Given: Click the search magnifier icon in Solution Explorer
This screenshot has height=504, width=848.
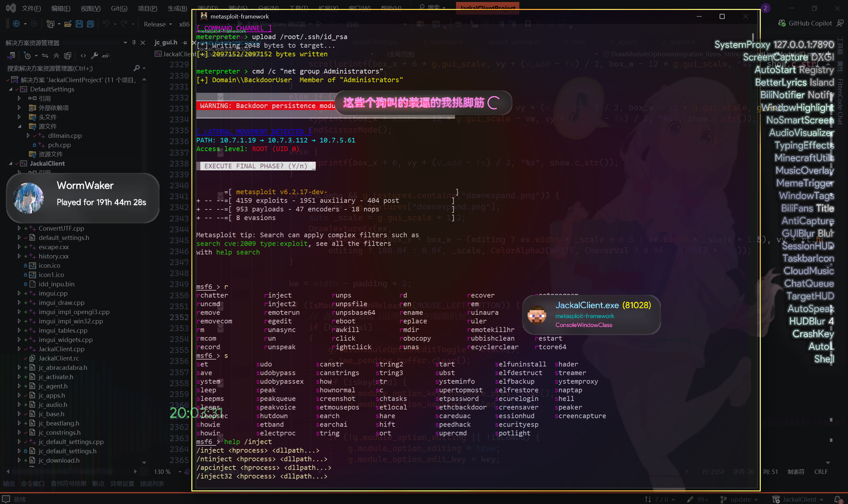Looking at the screenshot, I should click(137, 68).
